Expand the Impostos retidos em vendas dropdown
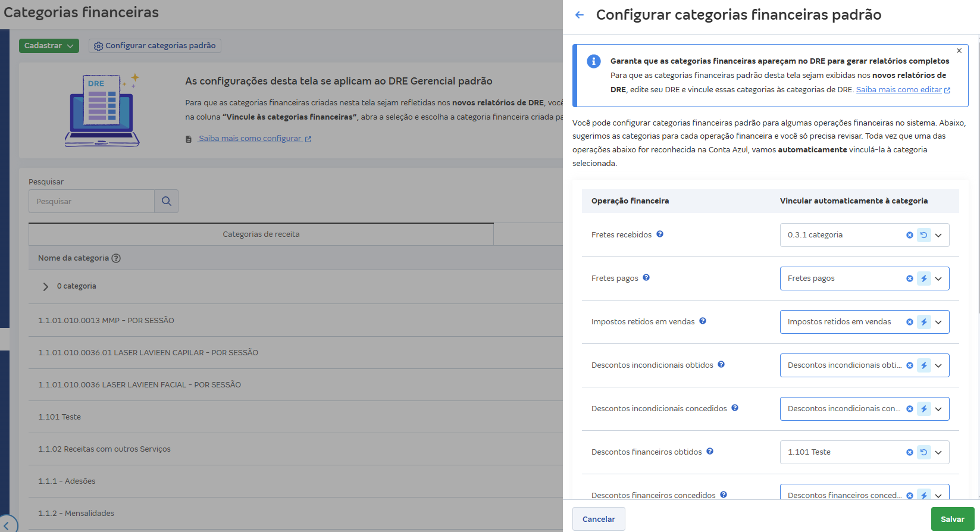The width and height of the screenshot is (980, 532). tap(938, 322)
